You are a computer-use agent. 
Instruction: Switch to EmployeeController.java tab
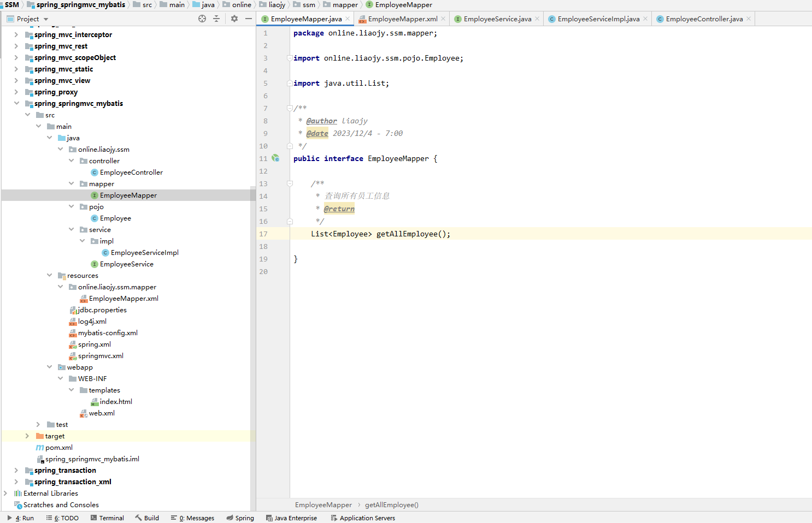704,19
